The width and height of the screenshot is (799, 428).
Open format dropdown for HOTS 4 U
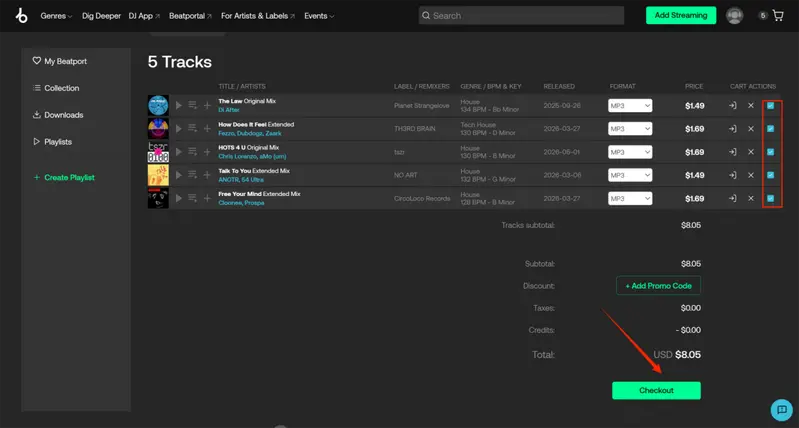click(630, 152)
